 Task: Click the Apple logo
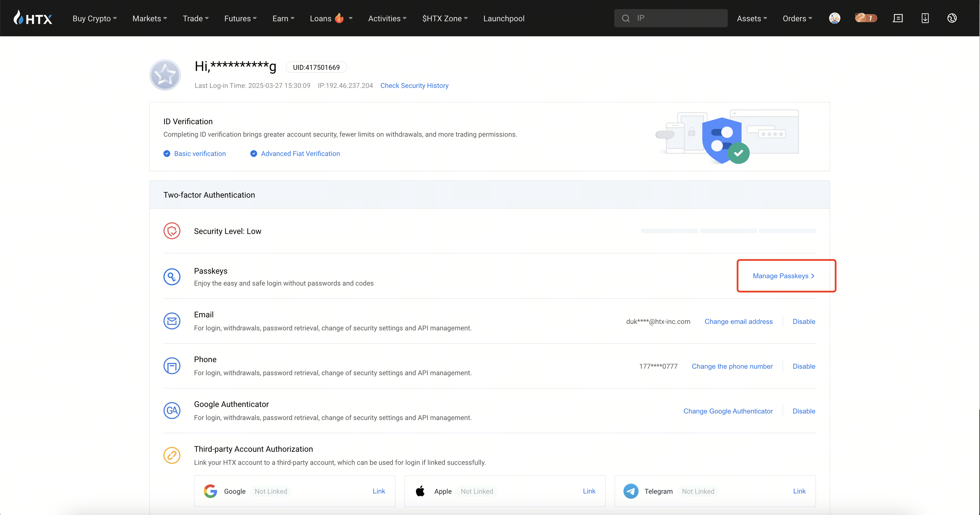[420, 491]
